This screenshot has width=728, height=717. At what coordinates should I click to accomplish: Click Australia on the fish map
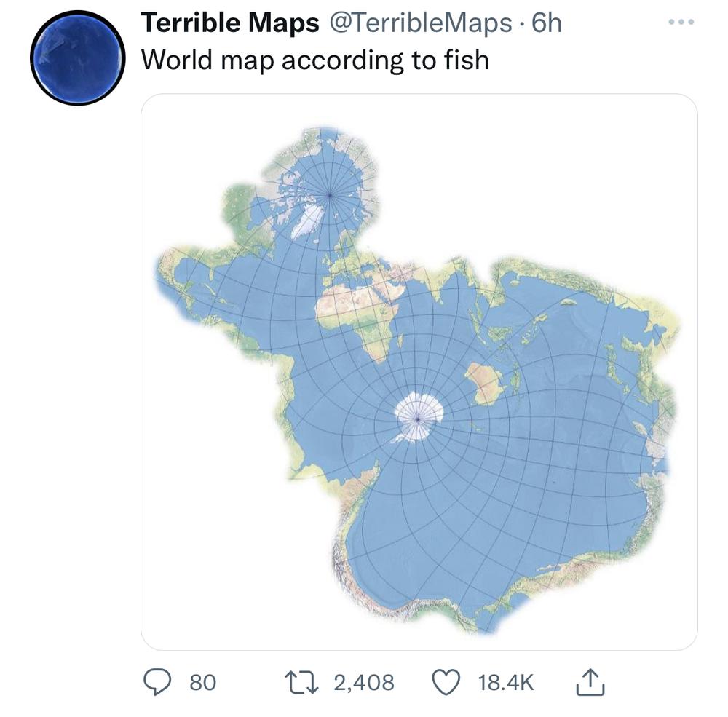click(x=485, y=384)
